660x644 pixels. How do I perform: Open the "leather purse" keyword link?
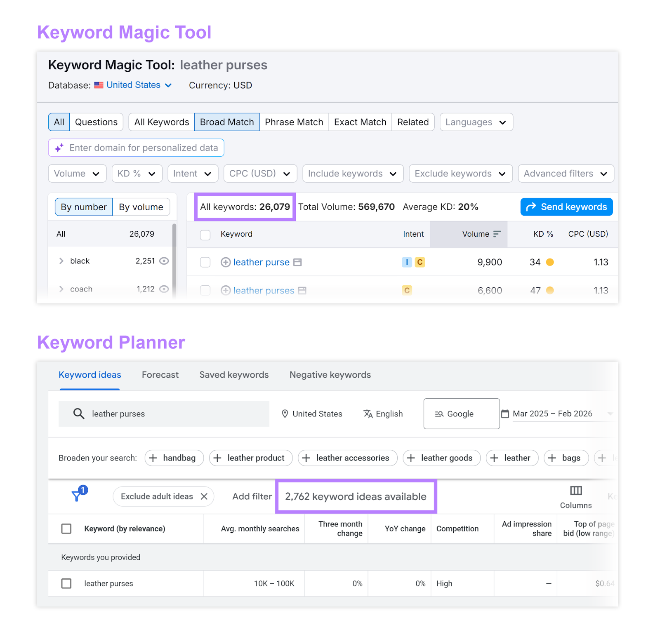(261, 262)
